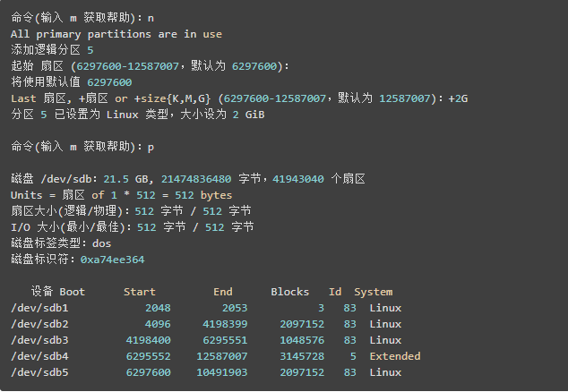Viewport: 568px width, 392px height.
Task: Click the "21.5 GB" disk size
Action: 126,179
